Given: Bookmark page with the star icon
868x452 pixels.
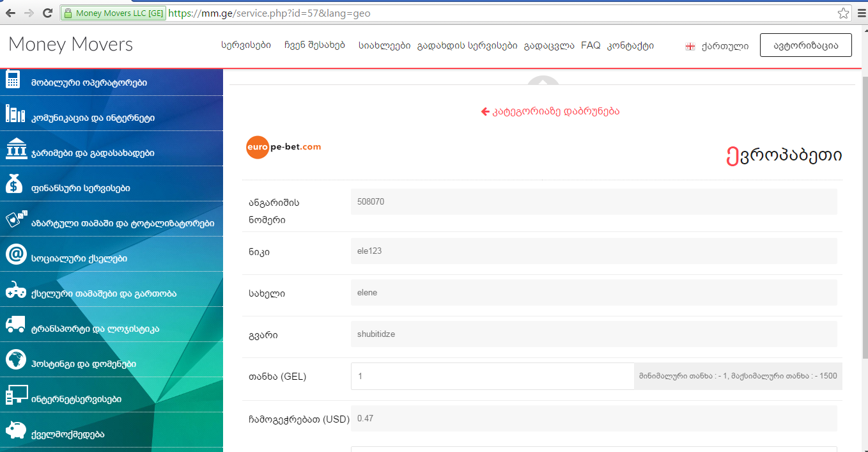Looking at the screenshot, I should pyautogui.click(x=844, y=13).
